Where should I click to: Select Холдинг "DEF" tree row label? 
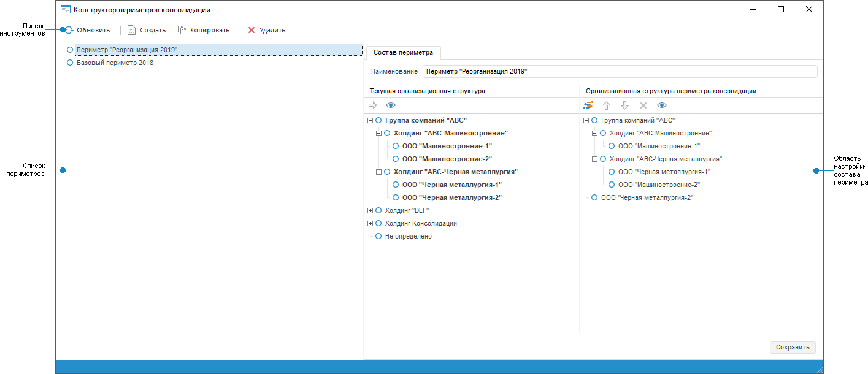pos(407,210)
